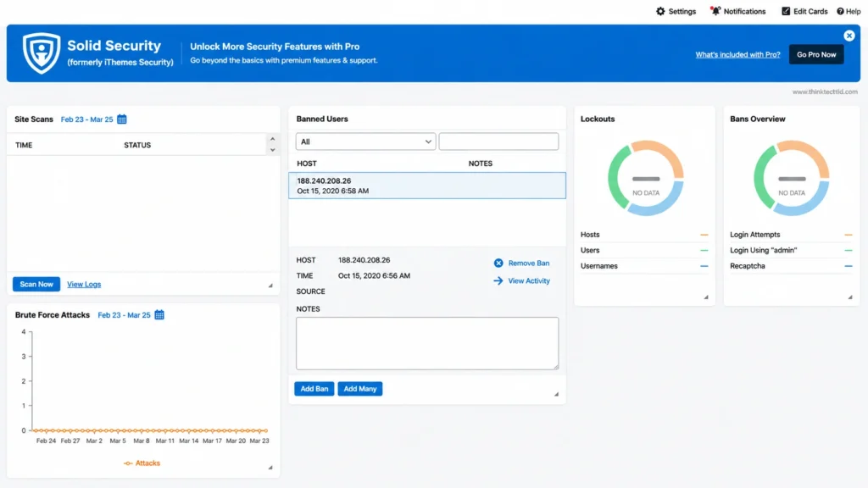This screenshot has height=488, width=868.
Task: Toggle the Users legend in Lockouts
Action: [x=644, y=250]
